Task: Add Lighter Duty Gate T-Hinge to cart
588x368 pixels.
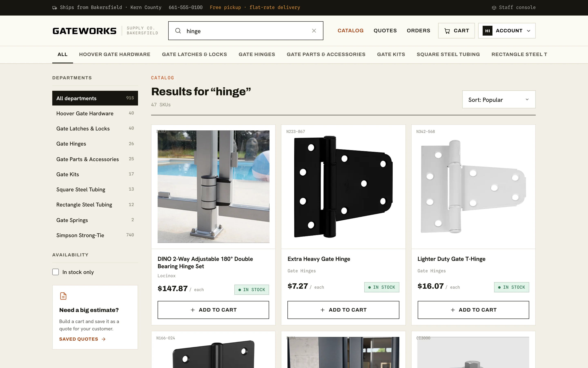Action: pos(473,310)
